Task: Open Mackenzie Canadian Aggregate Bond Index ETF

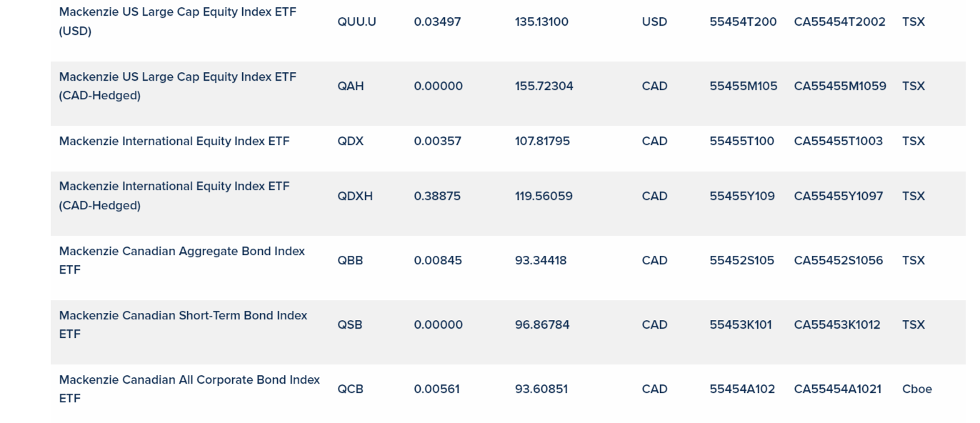Action: (181, 252)
